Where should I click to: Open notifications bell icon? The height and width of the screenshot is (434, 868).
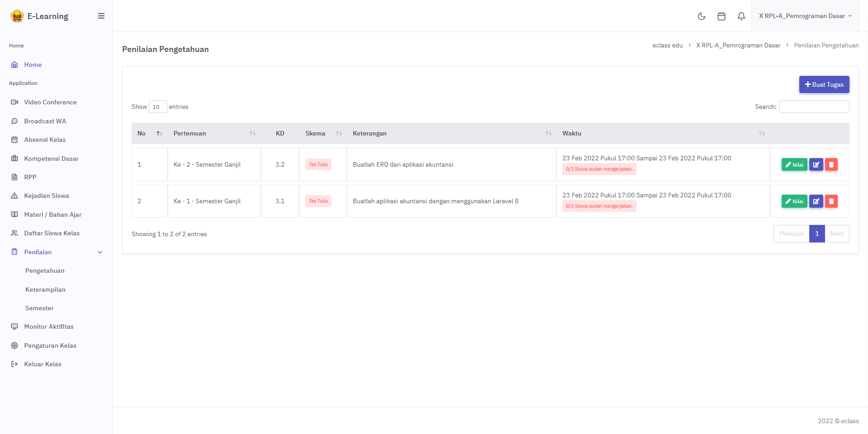(x=741, y=16)
